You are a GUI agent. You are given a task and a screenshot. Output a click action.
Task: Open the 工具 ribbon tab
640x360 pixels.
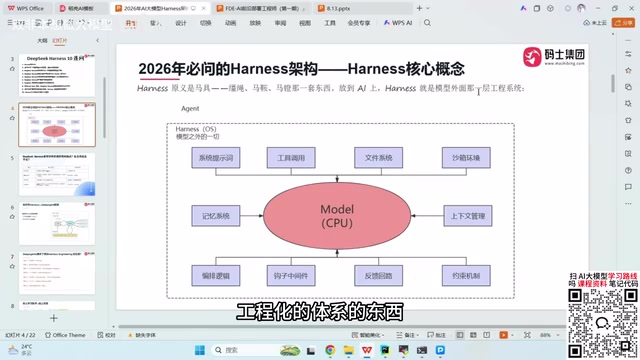click(330, 23)
